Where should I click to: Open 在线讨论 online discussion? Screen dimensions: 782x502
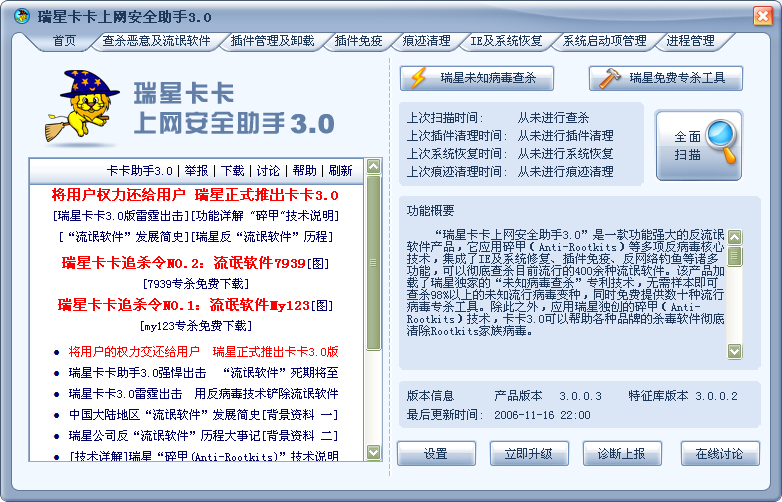(720, 454)
